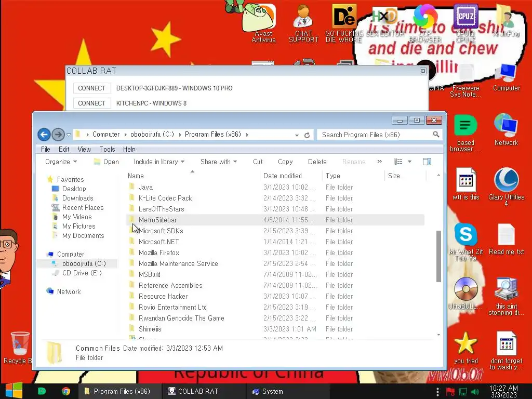Open the Read me.txt desktop file
This screenshot has width=532, height=399.
[x=506, y=239]
